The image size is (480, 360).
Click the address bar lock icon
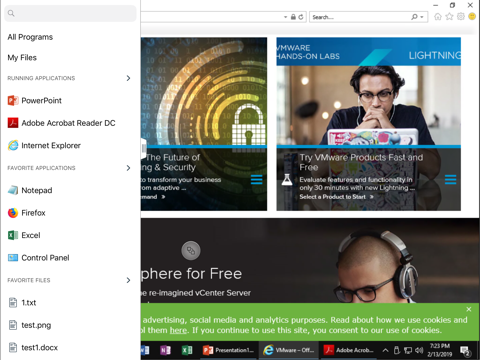(293, 17)
